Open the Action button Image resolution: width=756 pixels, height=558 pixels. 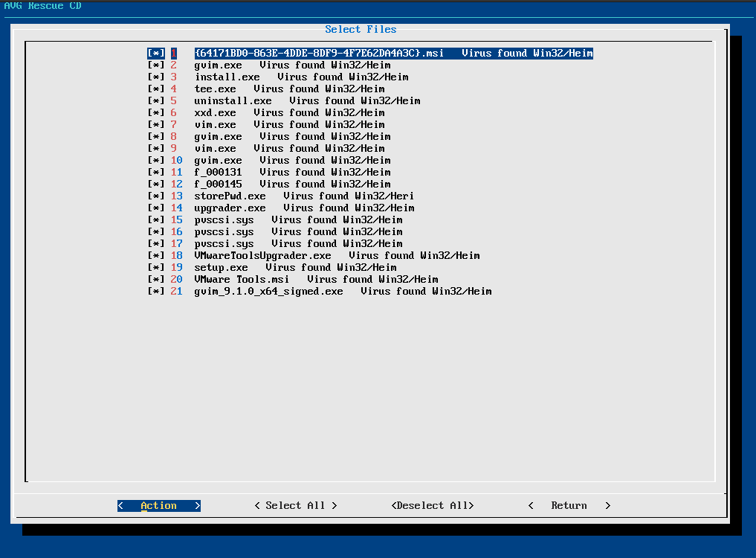tap(158, 505)
